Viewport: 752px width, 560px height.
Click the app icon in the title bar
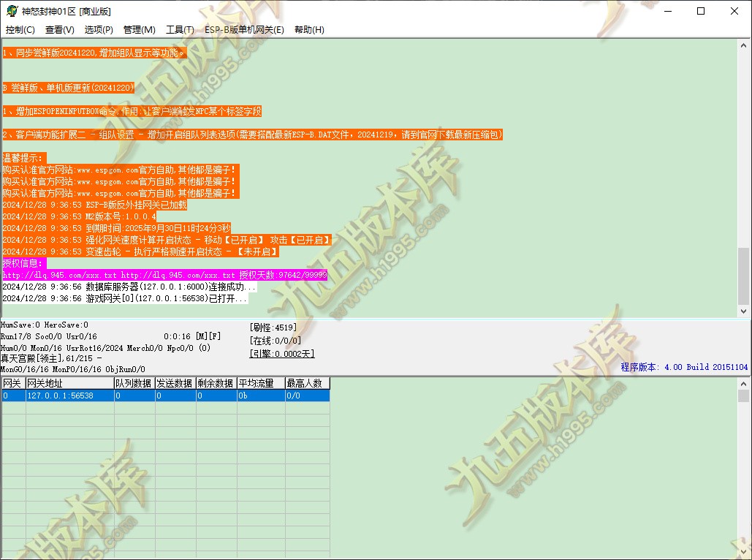pyautogui.click(x=12, y=10)
